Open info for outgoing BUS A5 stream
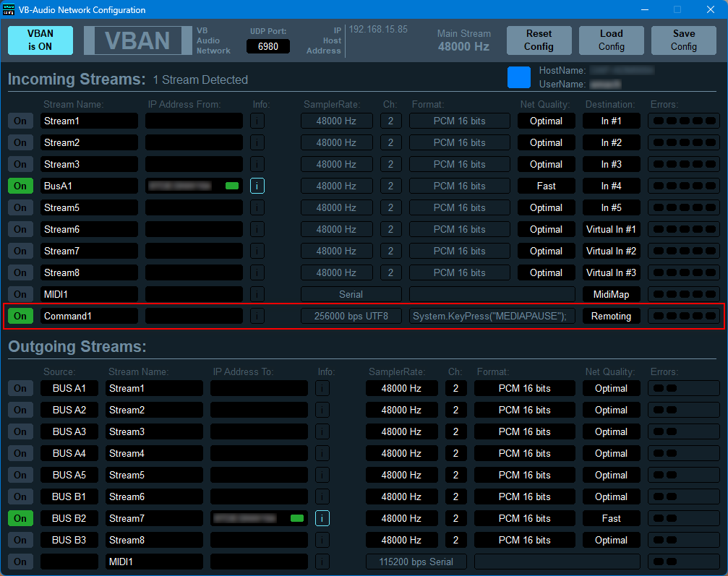 coord(322,475)
